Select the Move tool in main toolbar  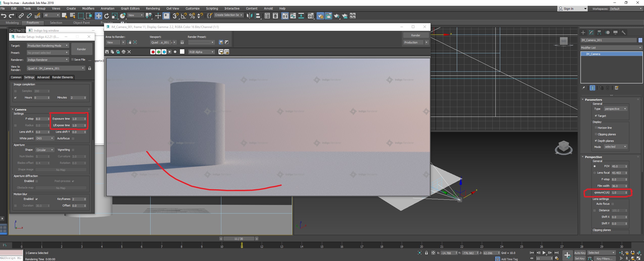point(98,16)
